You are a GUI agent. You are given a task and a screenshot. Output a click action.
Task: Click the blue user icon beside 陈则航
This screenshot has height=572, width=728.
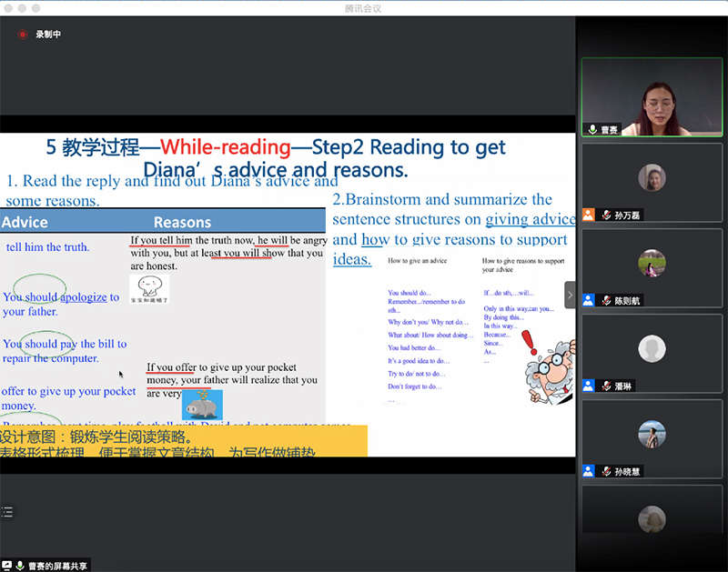click(589, 300)
